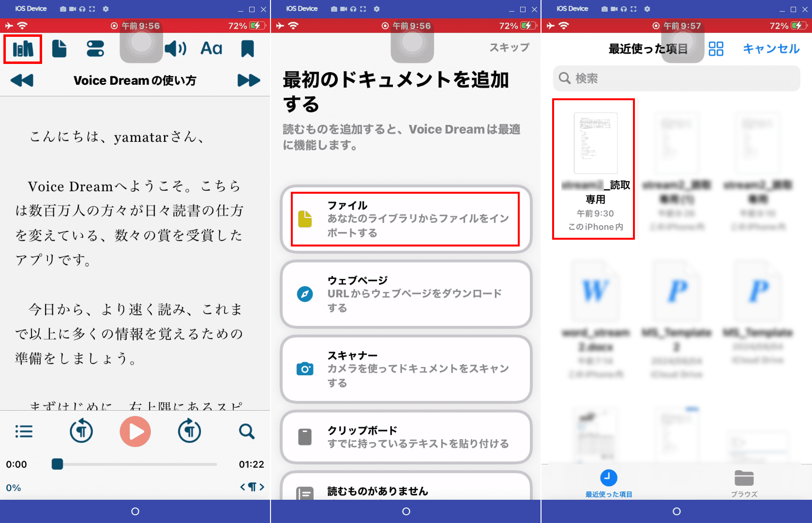812x523 pixels.
Task: Tap the 01:22 total duration label
Action: pos(252,464)
